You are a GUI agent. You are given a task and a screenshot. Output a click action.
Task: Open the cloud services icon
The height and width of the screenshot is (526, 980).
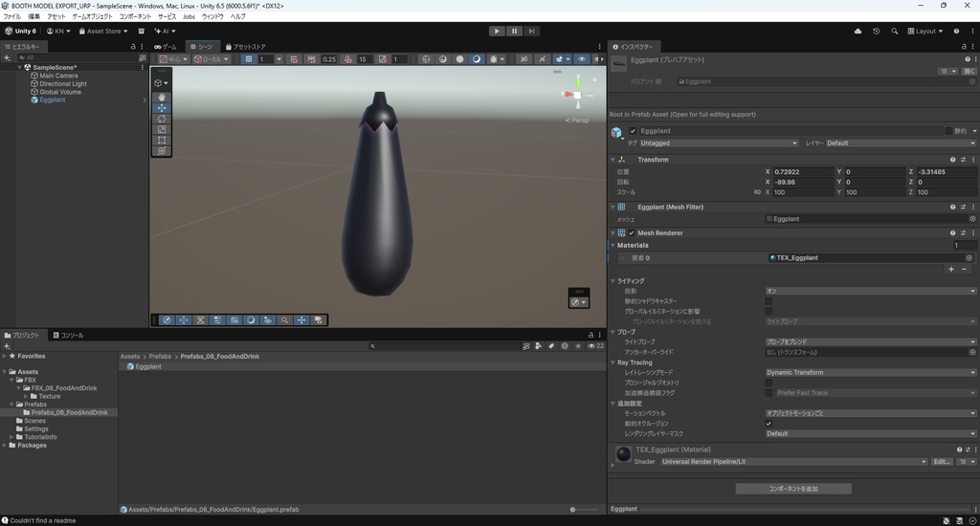[x=857, y=31]
